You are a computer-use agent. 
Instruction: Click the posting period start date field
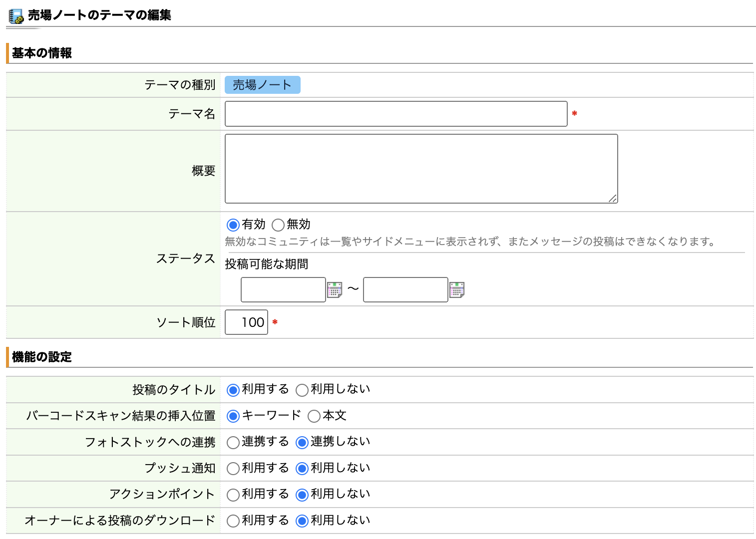pos(283,290)
